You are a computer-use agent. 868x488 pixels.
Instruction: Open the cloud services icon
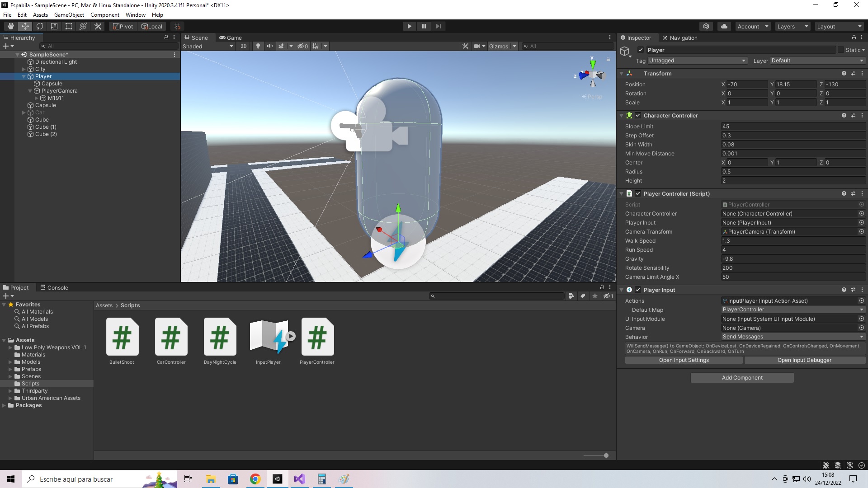click(724, 26)
